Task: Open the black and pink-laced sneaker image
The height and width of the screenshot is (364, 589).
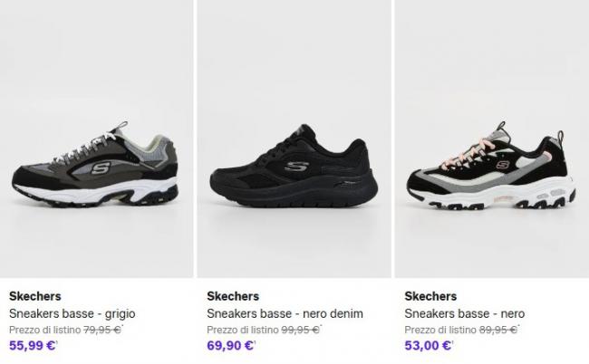Action: tap(492, 139)
